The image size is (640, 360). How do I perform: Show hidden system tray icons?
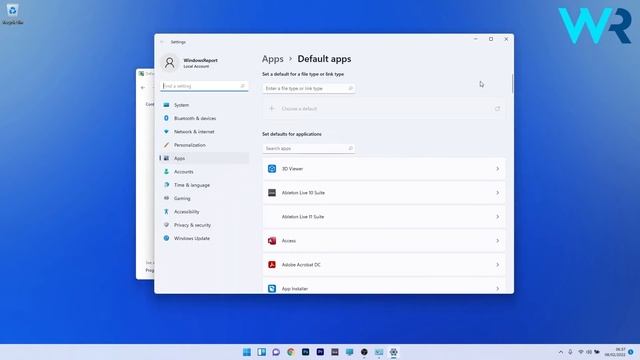(x=561, y=352)
